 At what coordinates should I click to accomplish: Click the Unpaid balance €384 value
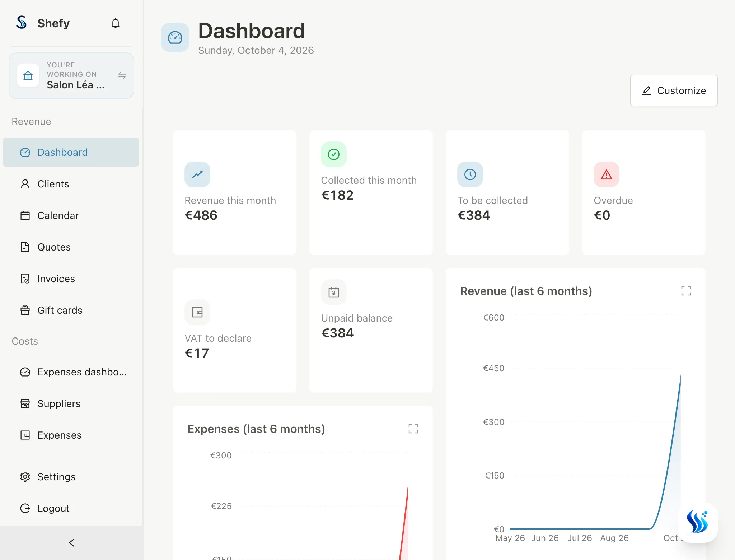tap(337, 333)
